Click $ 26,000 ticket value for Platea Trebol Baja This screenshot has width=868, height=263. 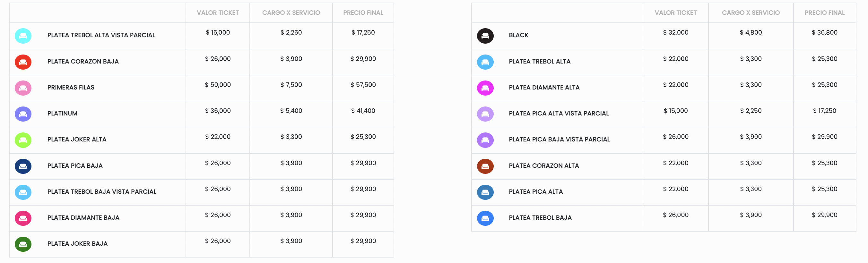(x=676, y=215)
